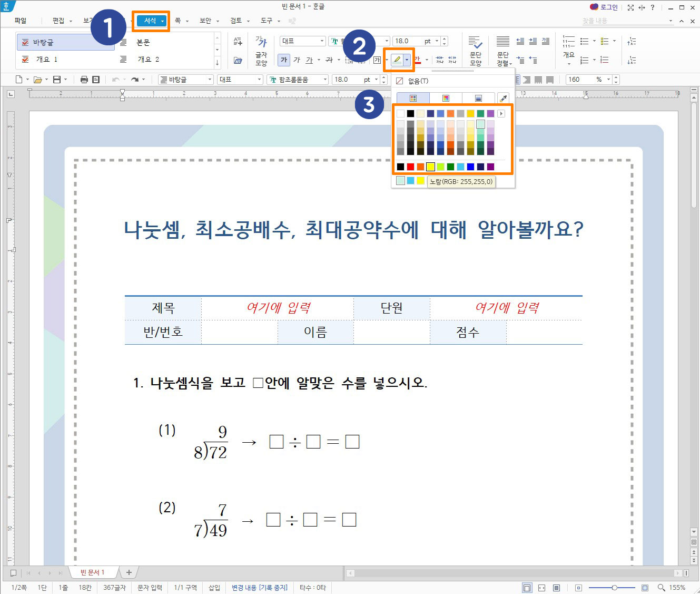Screen dimensions: 700x594
Task: Open the 바탕글 style dropdown in toolbar
Action: [209, 80]
